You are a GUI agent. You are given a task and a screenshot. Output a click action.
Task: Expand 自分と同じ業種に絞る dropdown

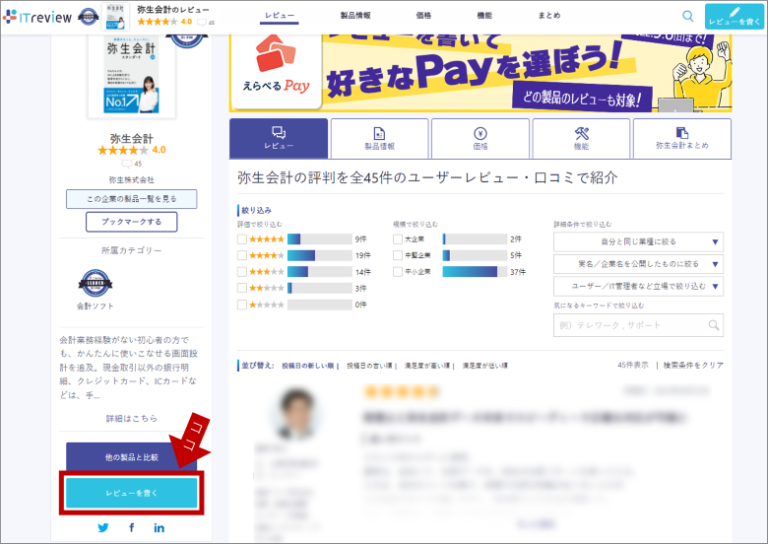tap(638, 242)
